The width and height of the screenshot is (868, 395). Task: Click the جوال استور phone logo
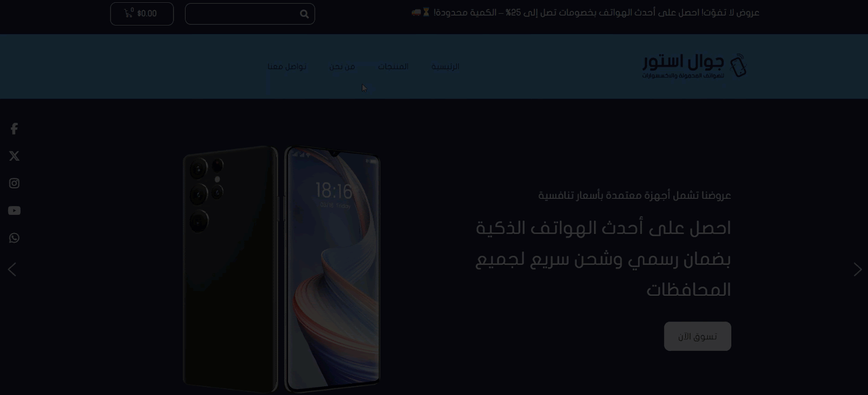[x=694, y=66]
